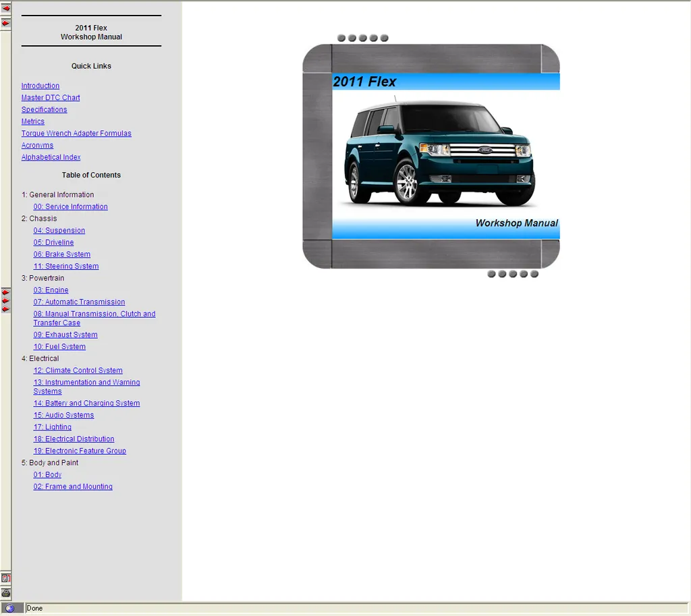Open section 04: Suspension
Screen dimensions: 691x616
[x=59, y=230]
